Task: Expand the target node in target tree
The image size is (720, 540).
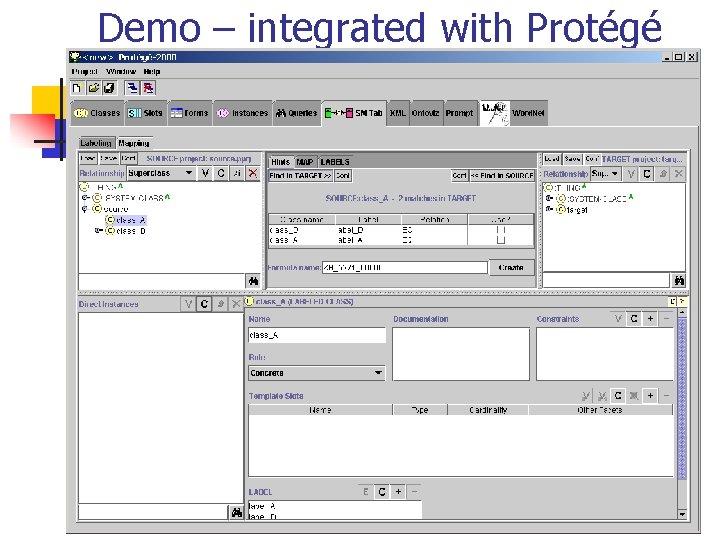Action: 549,209
